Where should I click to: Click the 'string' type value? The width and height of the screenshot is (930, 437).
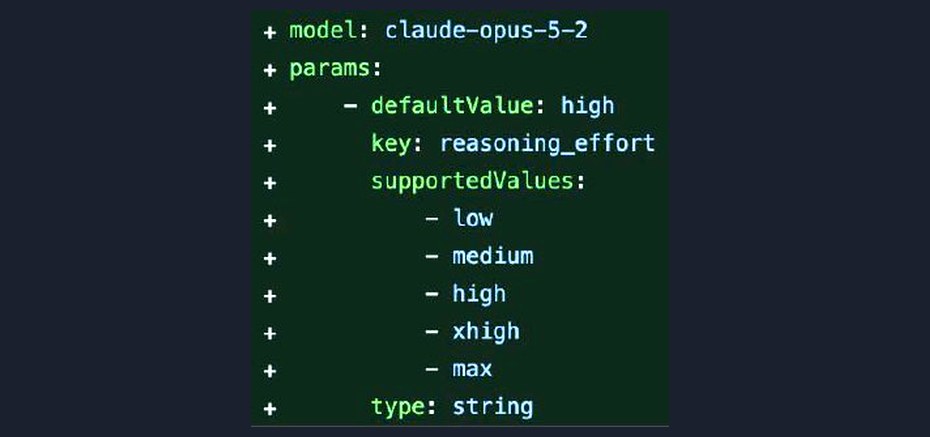(493, 407)
